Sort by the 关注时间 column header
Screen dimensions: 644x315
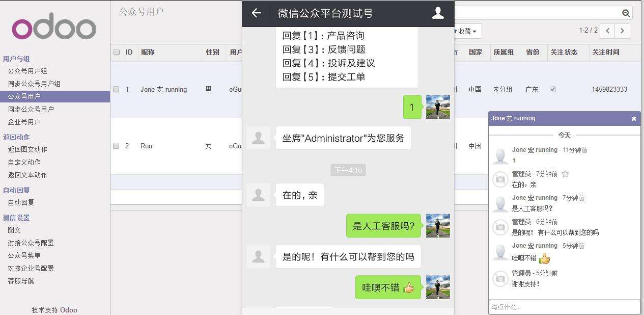(605, 52)
